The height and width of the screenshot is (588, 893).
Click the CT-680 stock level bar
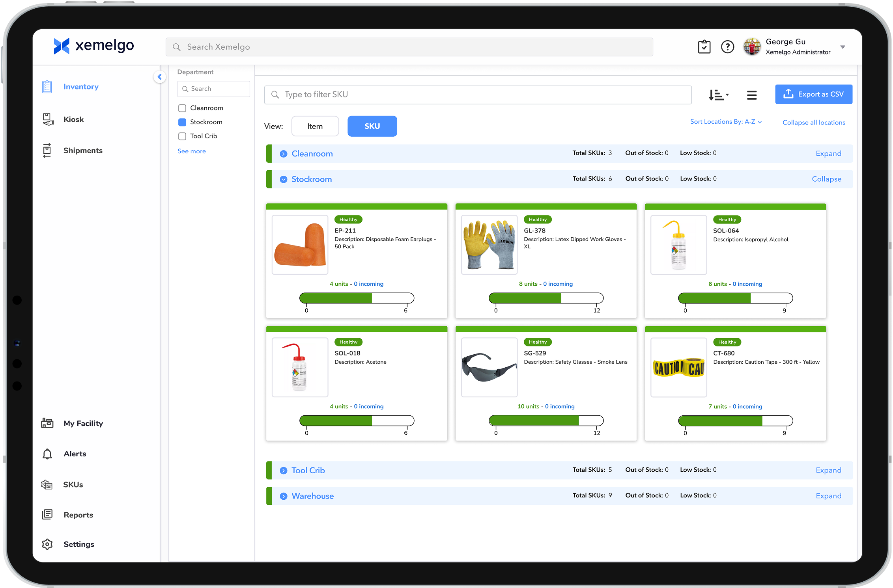(x=736, y=421)
